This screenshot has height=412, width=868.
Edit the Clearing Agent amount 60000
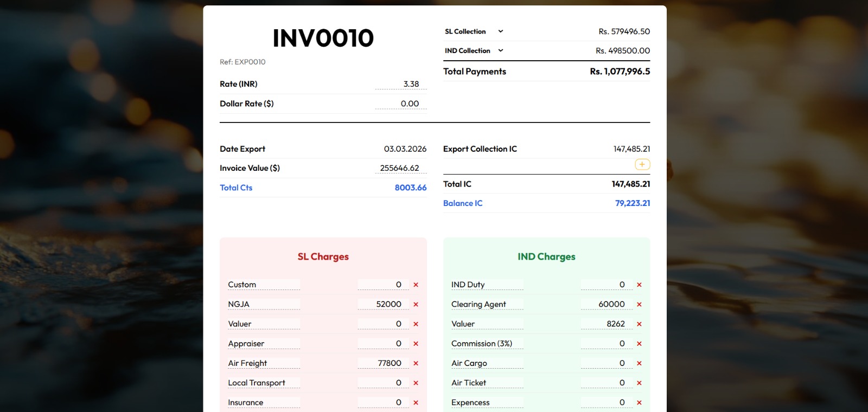607,304
